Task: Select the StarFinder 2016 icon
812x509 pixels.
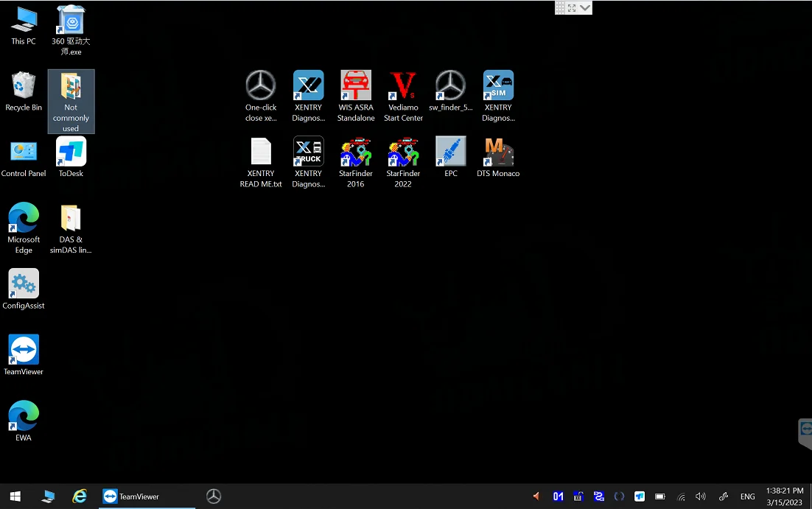Action: point(356,152)
